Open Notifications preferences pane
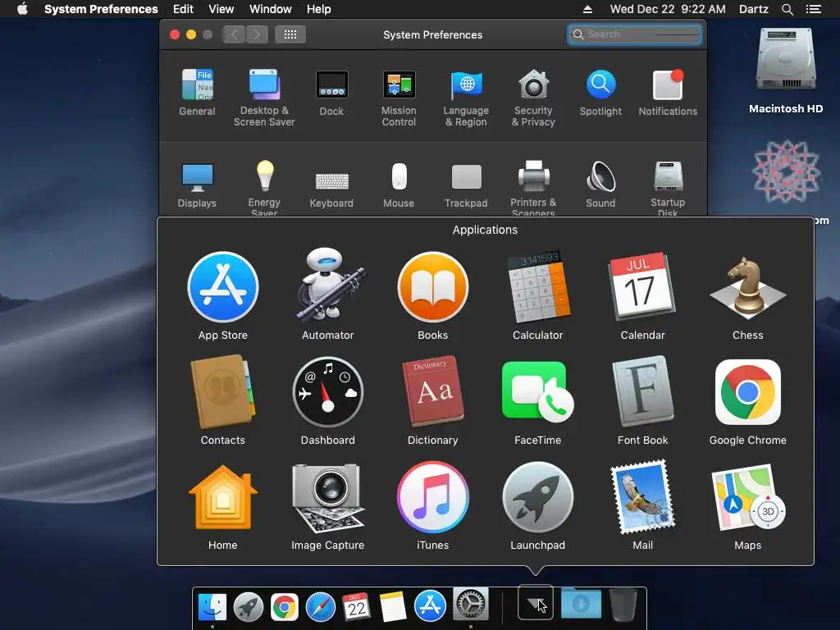 pos(668,93)
